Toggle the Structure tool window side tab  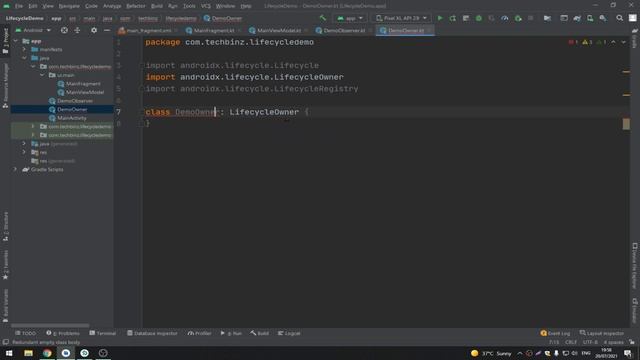pyautogui.click(x=5, y=226)
